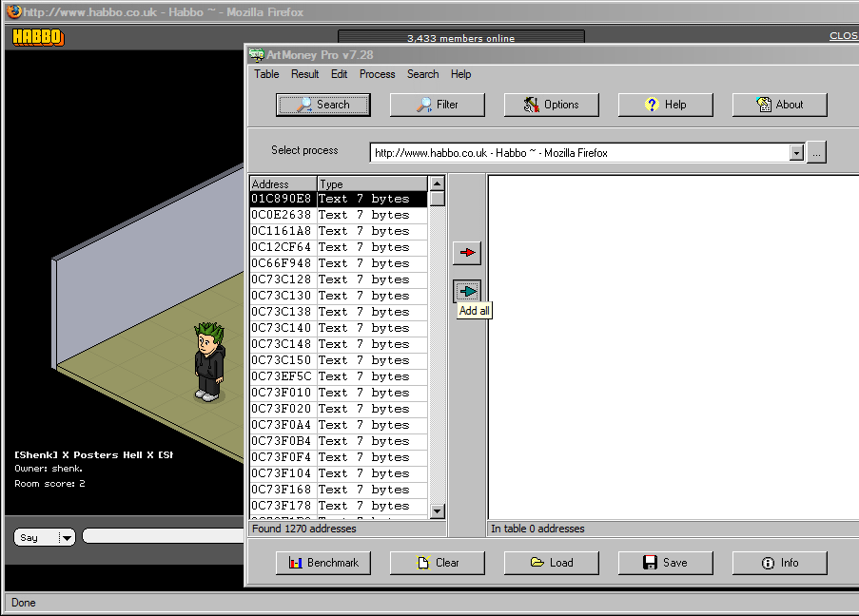Select the address row 0C12CF64
Image resolution: width=859 pixels, height=616 pixels.
pos(339,247)
